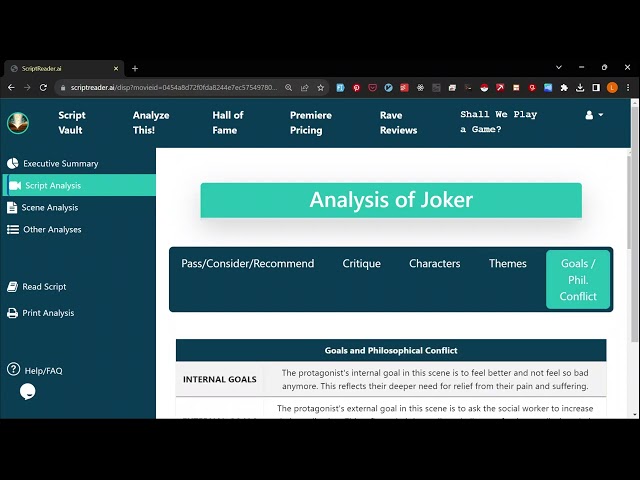Open Hall of Fame page
The height and width of the screenshot is (480, 640).
pos(227,122)
